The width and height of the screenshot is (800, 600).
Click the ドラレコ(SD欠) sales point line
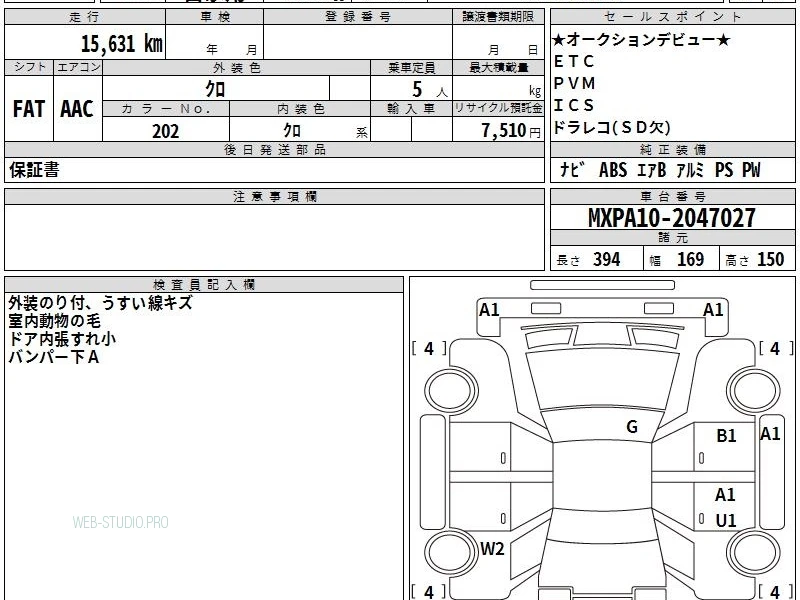click(x=612, y=127)
